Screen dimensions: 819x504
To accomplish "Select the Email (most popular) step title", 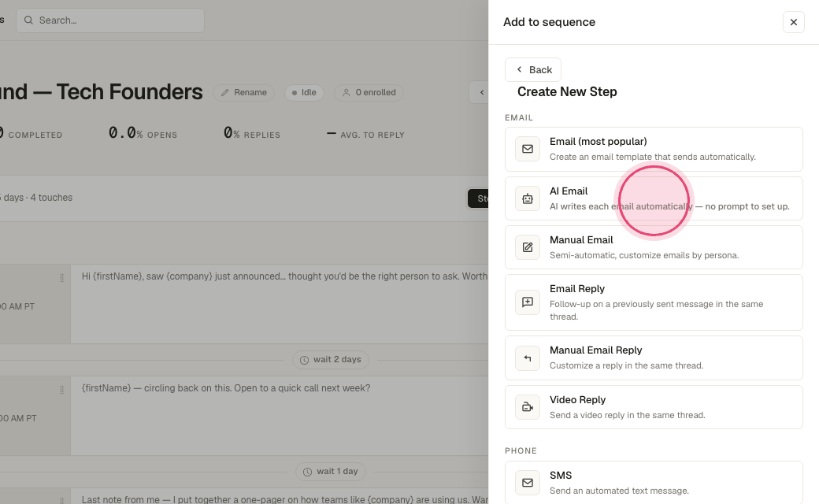I will 598,142.
